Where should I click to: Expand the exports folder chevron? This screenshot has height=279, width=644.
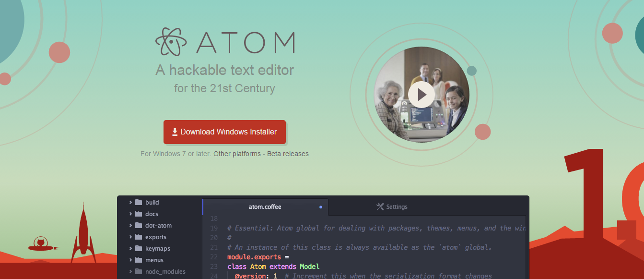(x=130, y=237)
